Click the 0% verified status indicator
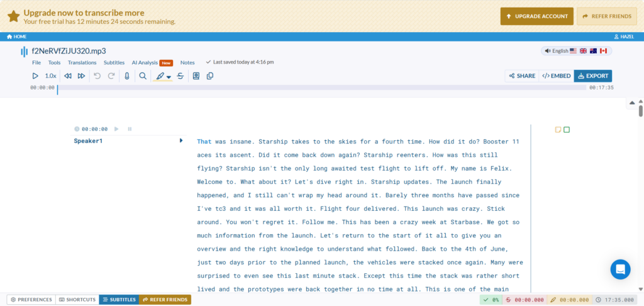Screen dimensions: 644x306 491,300
